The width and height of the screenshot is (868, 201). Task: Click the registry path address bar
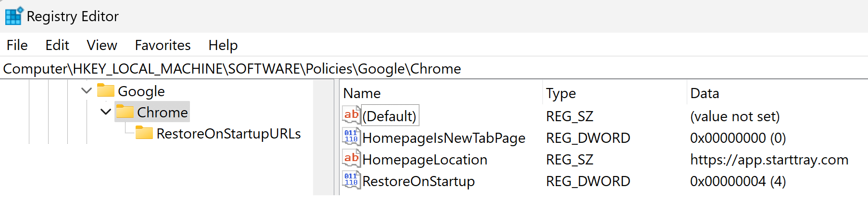tap(434, 69)
